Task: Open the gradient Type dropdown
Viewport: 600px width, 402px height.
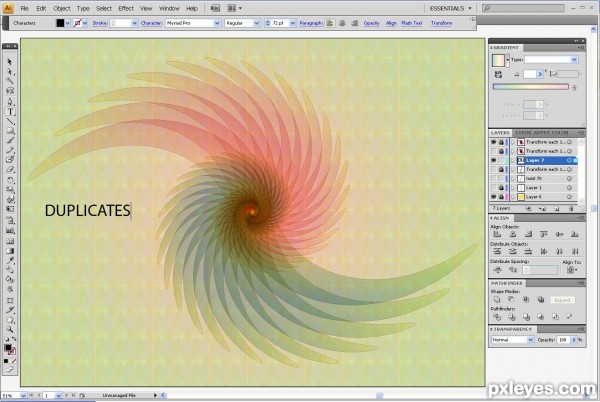Action: pos(574,60)
